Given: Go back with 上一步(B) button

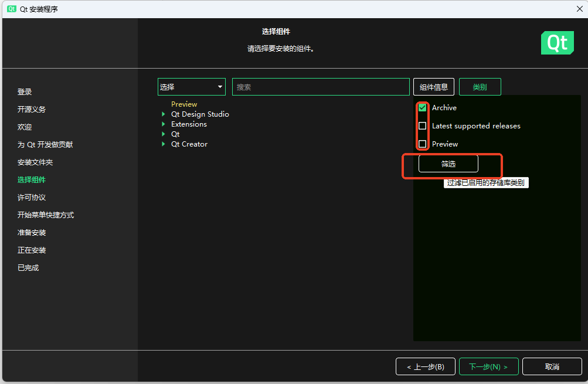Looking at the screenshot, I should pyautogui.click(x=426, y=366).
